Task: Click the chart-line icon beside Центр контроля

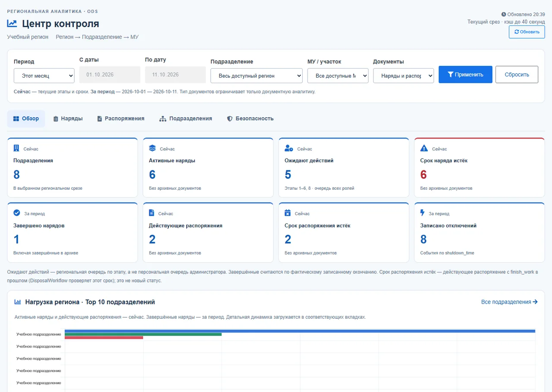Action: coord(12,24)
